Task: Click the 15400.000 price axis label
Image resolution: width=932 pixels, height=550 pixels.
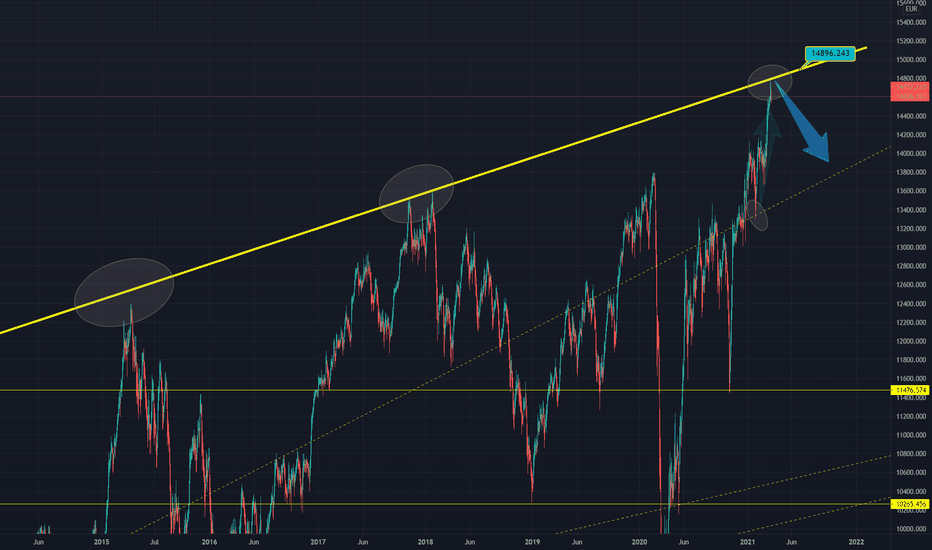Action: point(911,22)
